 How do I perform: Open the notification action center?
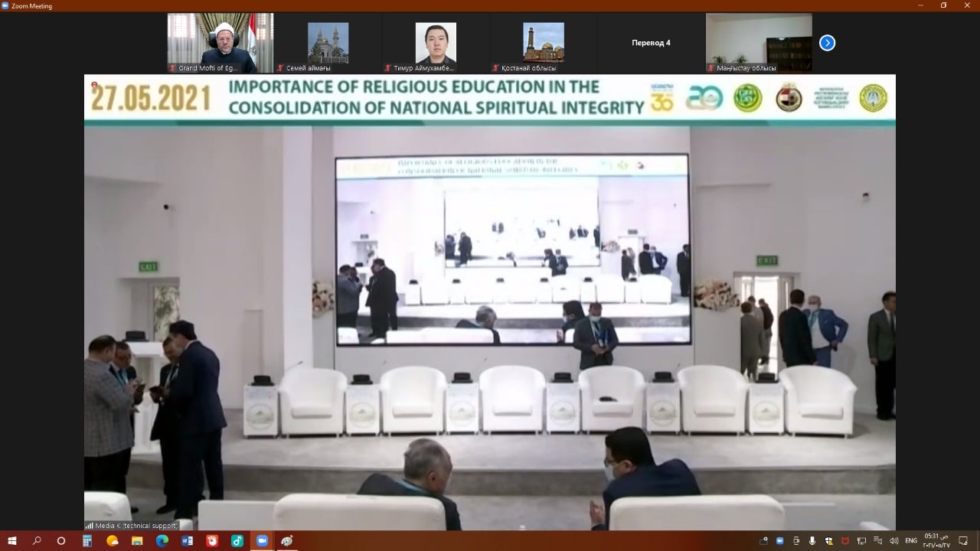pos(963,541)
